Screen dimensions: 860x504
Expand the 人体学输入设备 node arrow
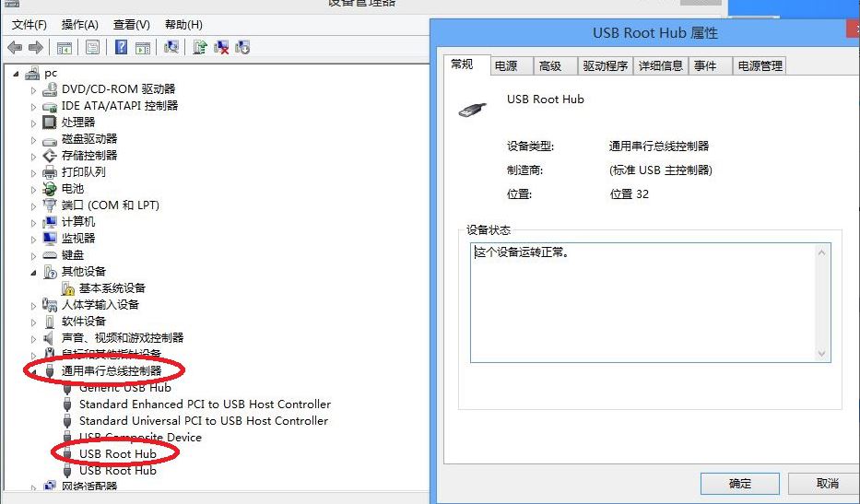click(33, 306)
